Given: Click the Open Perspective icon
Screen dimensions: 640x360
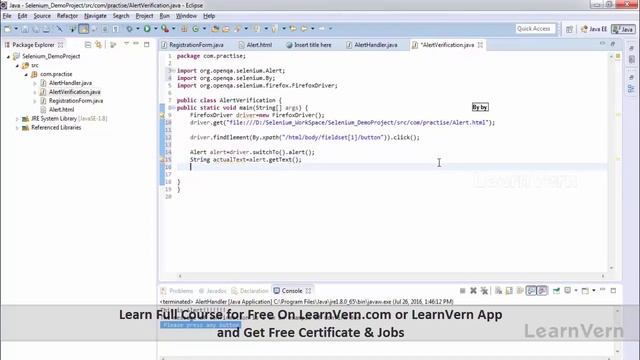Looking at the screenshot, I should click(x=570, y=29).
